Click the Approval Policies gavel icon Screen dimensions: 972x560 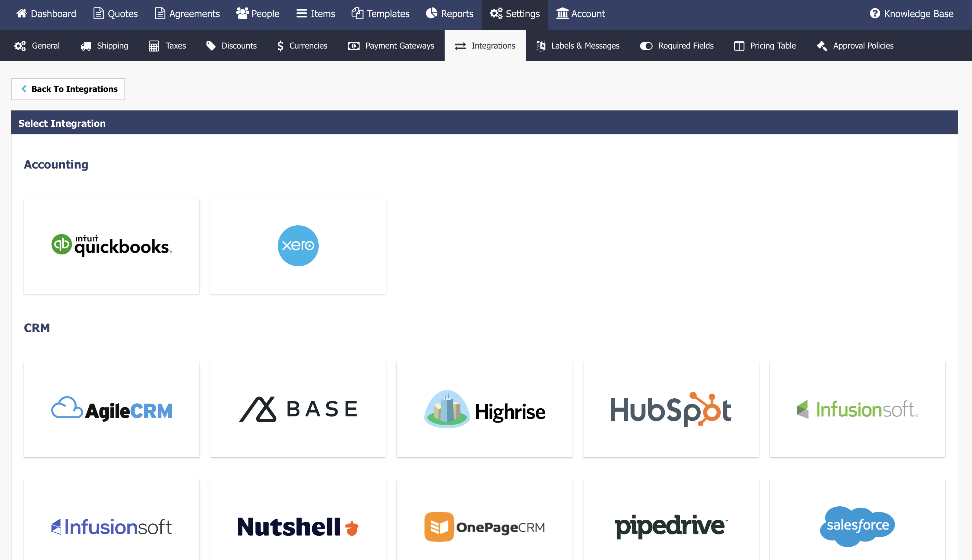822,46
